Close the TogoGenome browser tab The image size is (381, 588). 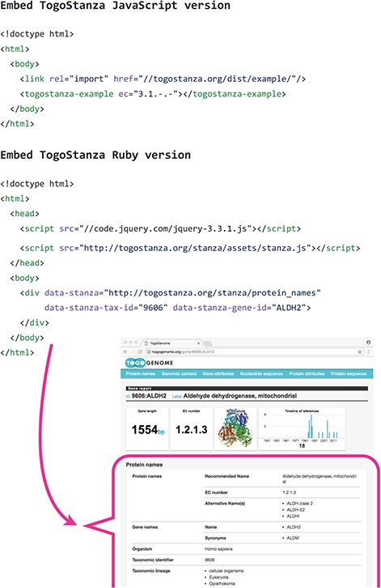click(x=198, y=343)
